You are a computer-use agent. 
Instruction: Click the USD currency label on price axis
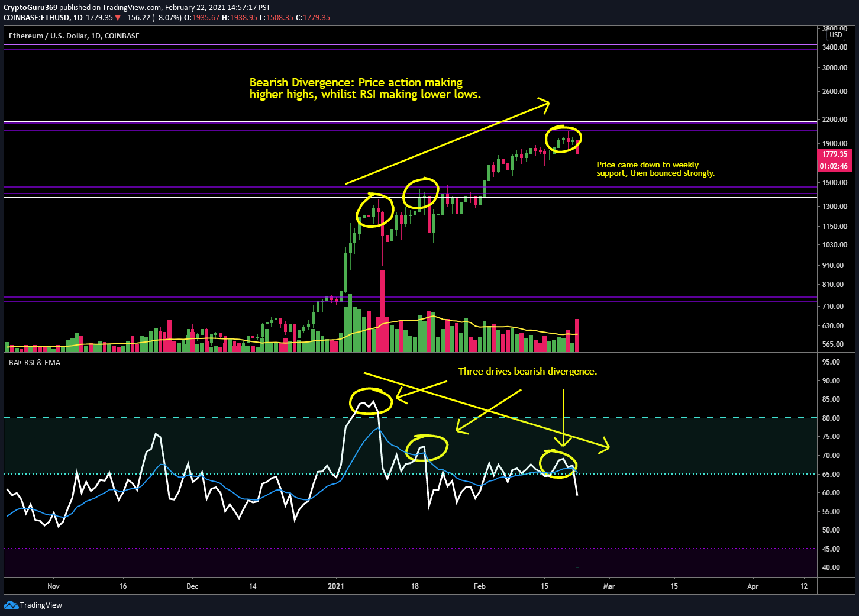[835, 35]
